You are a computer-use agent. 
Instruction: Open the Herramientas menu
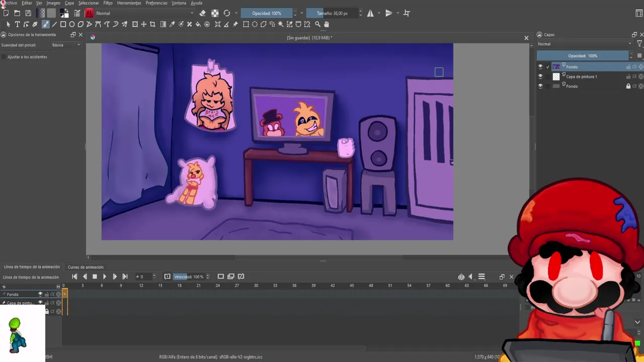[x=129, y=3]
